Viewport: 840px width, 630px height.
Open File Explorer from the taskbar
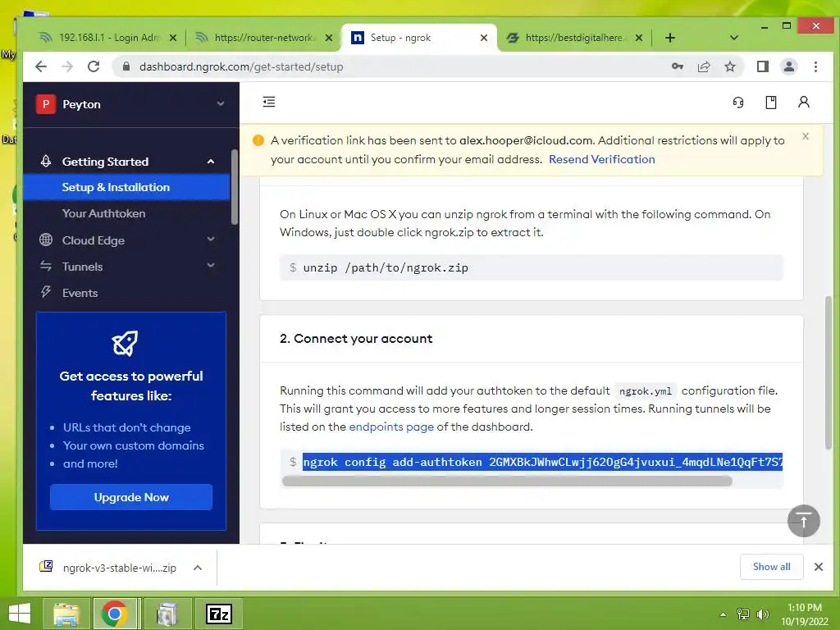point(66,614)
